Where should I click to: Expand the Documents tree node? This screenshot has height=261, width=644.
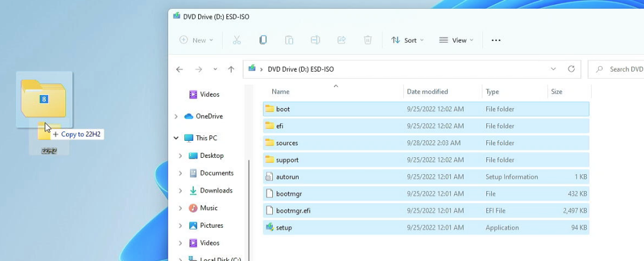point(180,173)
